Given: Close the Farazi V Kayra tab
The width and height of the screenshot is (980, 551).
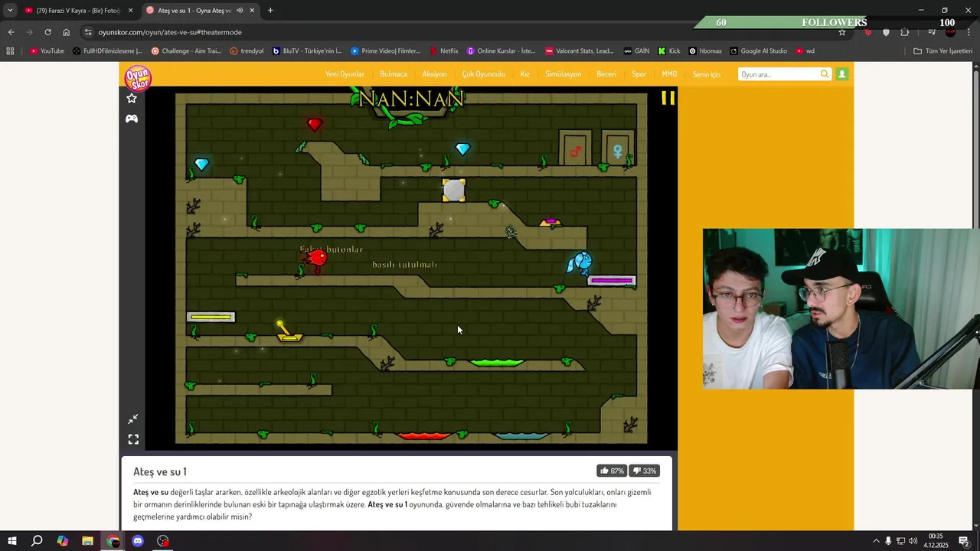Looking at the screenshot, I should tap(130, 11).
